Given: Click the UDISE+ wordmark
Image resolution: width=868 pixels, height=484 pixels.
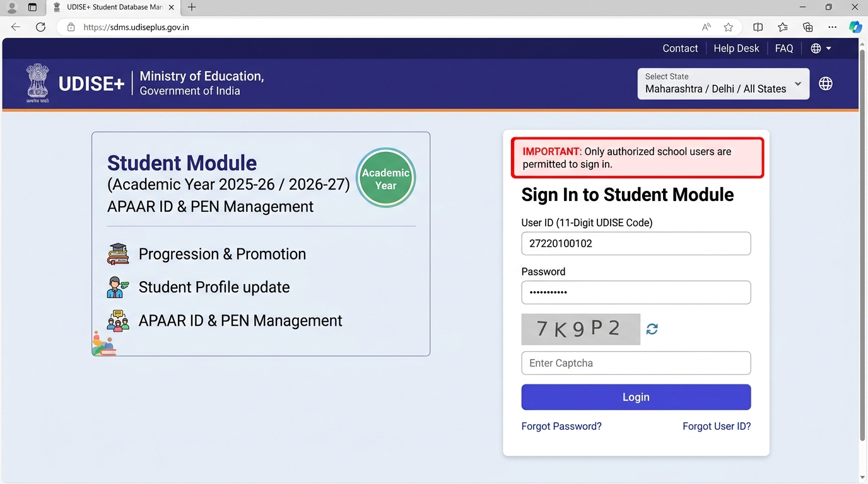Looking at the screenshot, I should [91, 84].
